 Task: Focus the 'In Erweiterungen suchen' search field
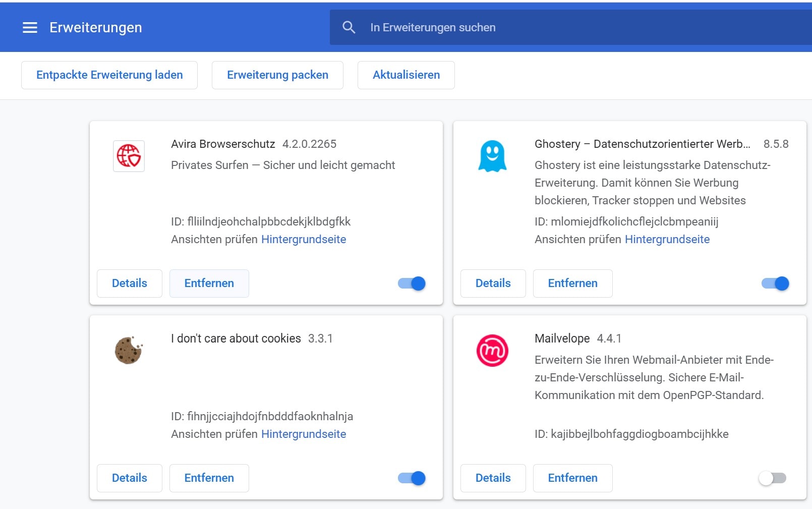tap(571, 27)
